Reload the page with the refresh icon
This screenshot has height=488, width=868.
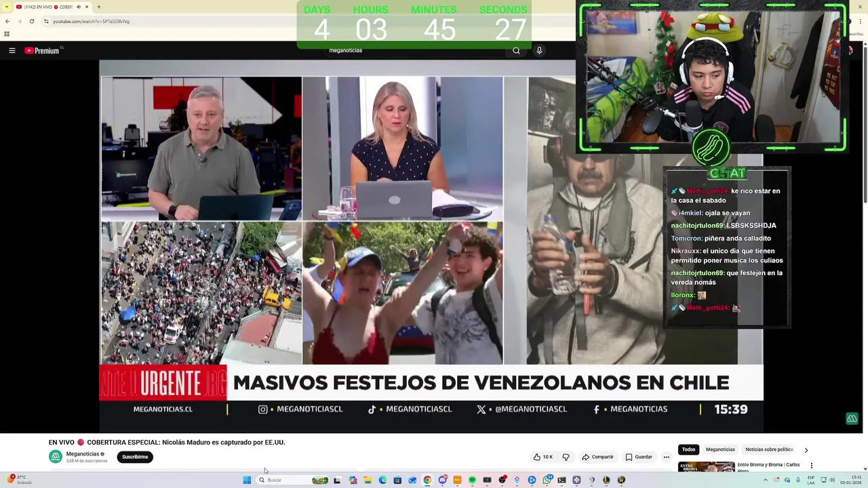click(31, 21)
